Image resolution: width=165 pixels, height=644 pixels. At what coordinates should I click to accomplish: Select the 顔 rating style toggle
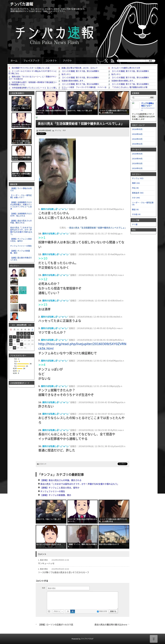coord(68,611)
